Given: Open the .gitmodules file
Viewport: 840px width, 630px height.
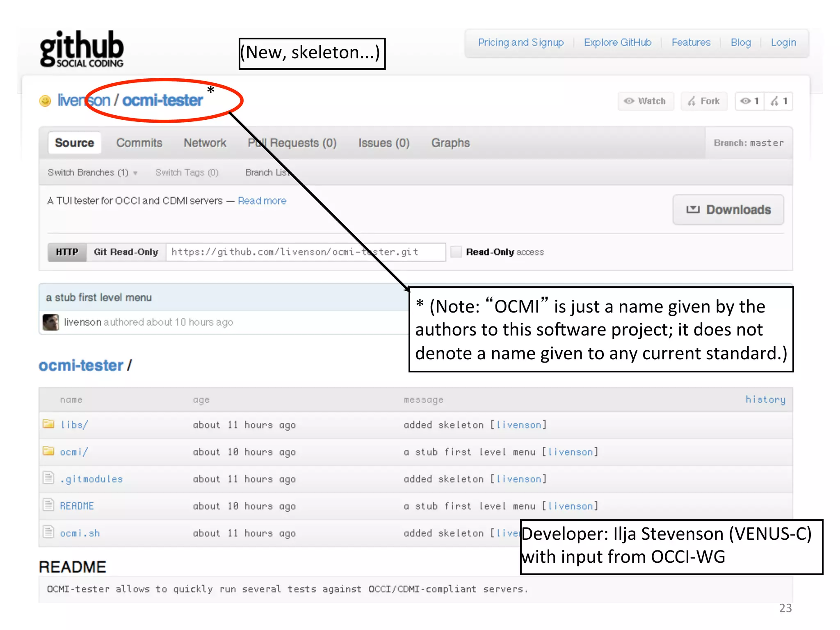Looking at the screenshot, I should tap(91, 479).
